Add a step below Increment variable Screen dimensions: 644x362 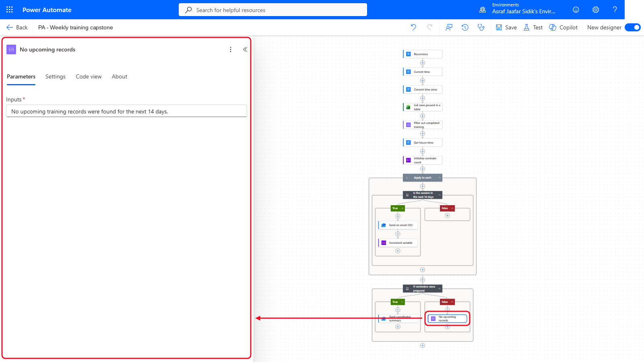(398, 251)
